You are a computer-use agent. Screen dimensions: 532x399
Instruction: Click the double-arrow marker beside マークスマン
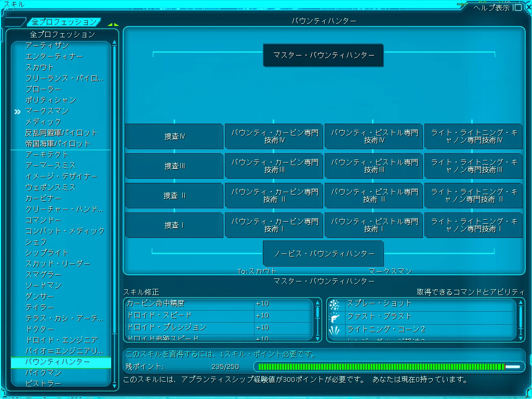click(17, 112)
